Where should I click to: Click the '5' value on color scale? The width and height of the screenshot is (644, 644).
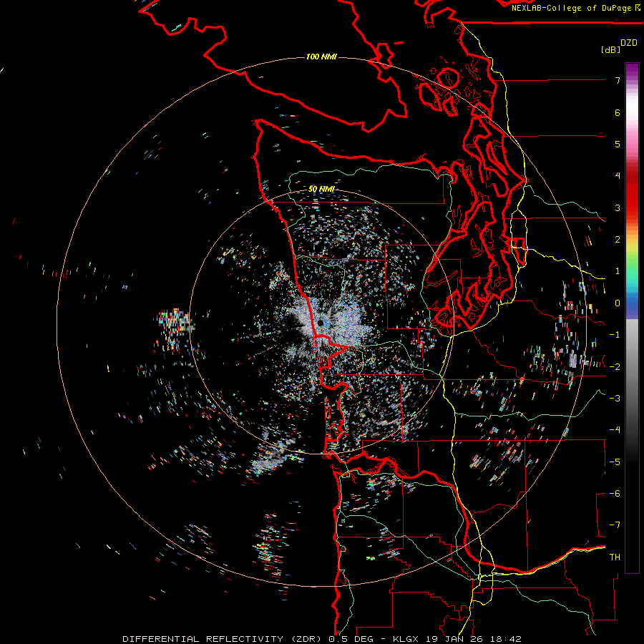click(x=618, y=144)
